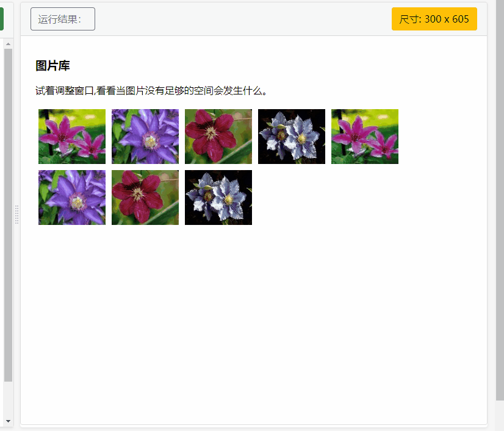Click the blue-white flower ending the gallery
The height and width of the screenshot is (431, 504).
click(x=218, y=197)
